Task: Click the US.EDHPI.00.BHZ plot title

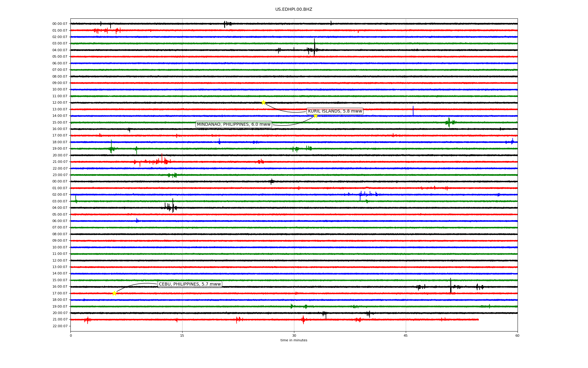Action: [293, 10]
